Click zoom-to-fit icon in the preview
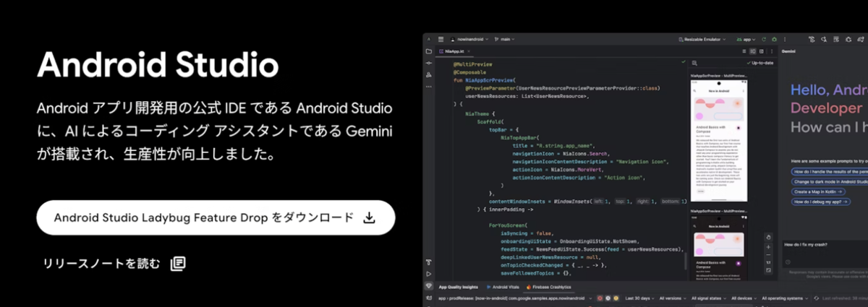 (768, 271)
